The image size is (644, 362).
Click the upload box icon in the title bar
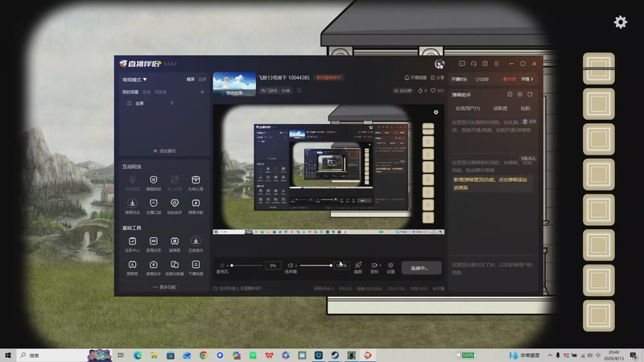(x=485, y=64)
